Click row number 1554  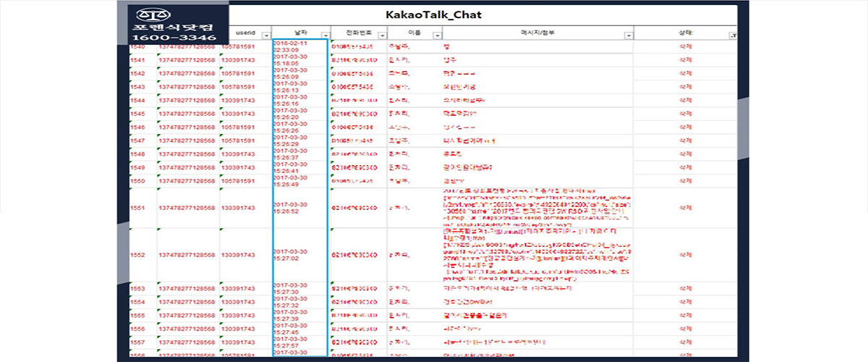click(x=137, y=302)
